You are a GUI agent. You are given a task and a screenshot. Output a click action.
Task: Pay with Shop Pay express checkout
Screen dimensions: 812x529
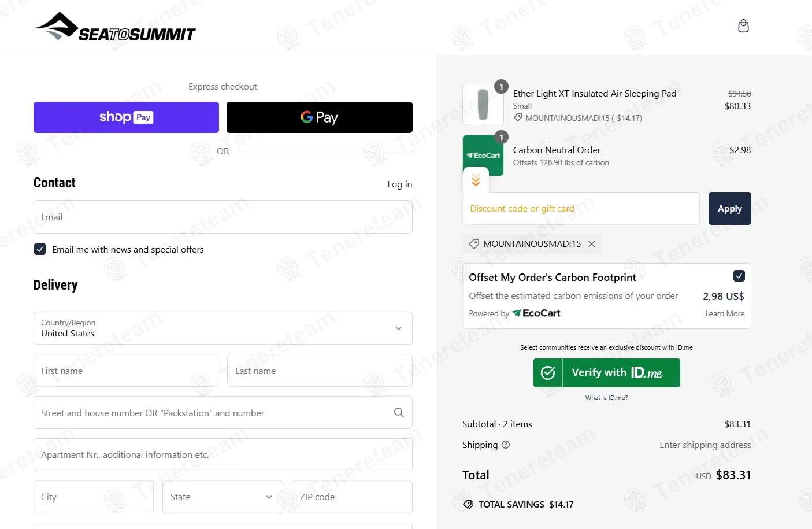126,117
